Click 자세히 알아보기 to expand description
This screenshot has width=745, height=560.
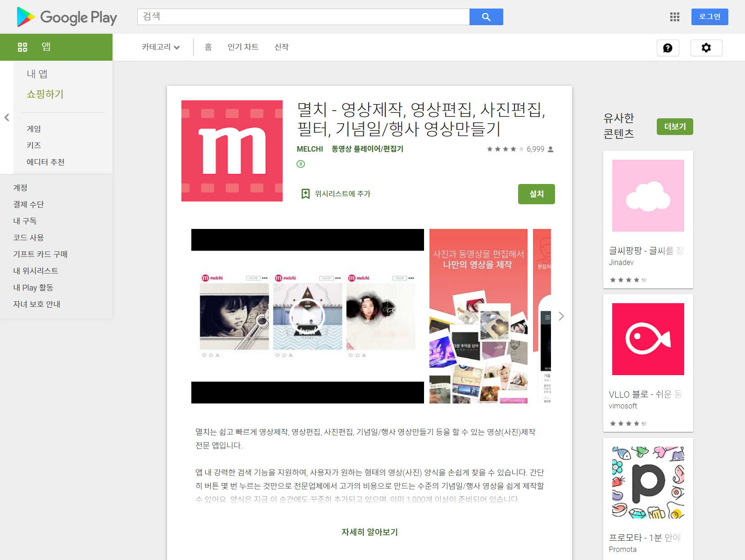tap(370, 532)
